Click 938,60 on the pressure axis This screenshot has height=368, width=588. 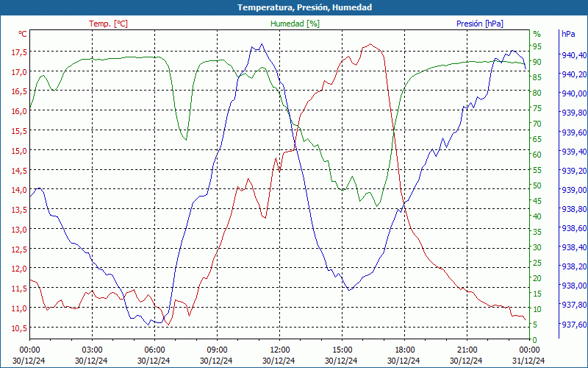click(x=574, y=228)
